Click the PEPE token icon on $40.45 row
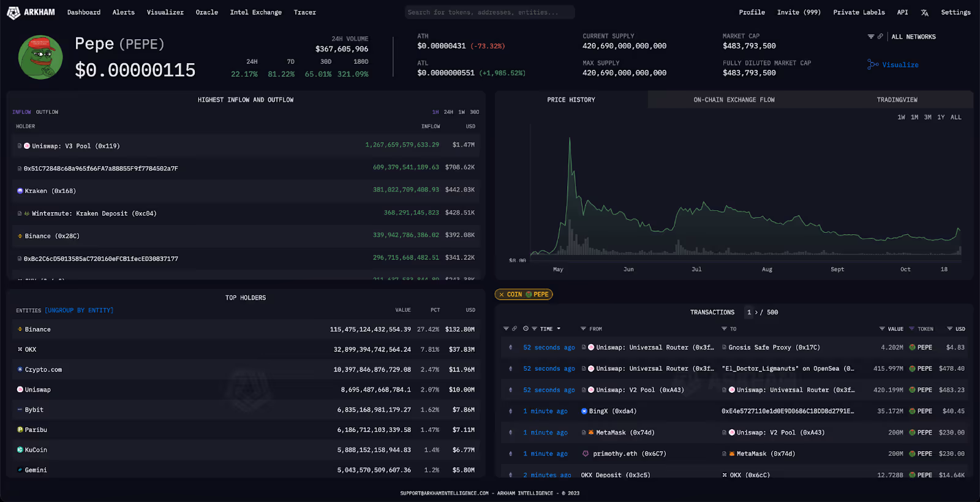Viewport: 980px width, 502px height. (913, 411)
